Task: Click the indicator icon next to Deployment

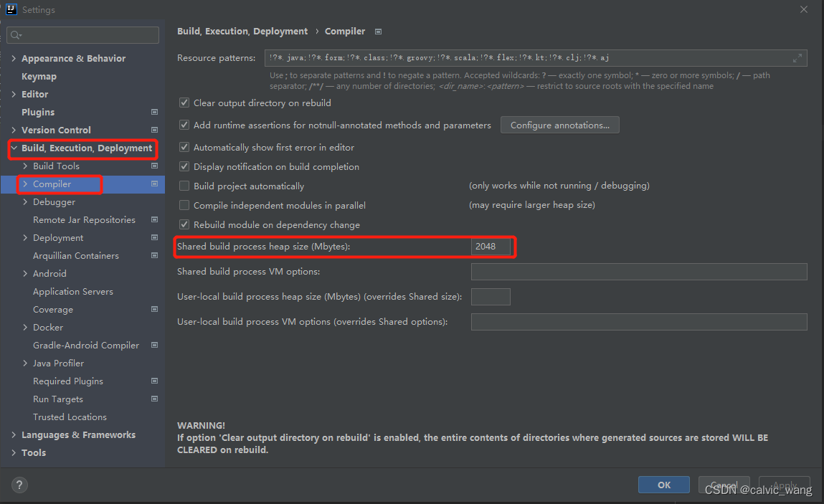Action: click(154, 237)
